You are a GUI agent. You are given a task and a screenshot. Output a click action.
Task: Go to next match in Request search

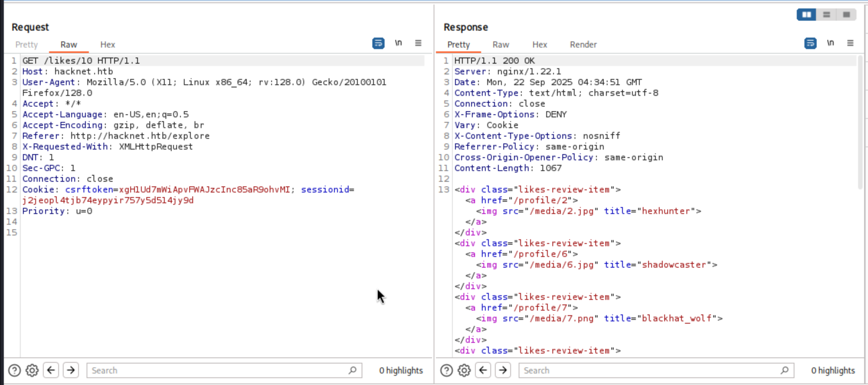click(x=71, y=370)
